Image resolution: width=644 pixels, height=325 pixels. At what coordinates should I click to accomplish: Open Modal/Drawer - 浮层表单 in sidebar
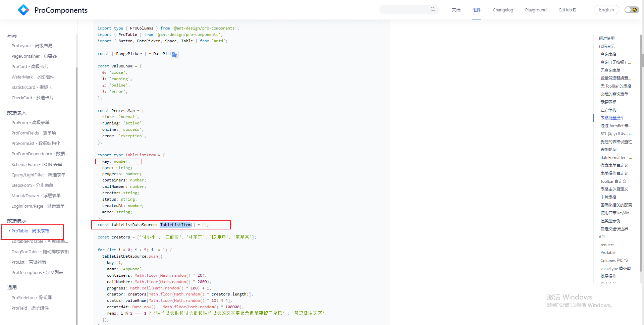coord(36,196)
